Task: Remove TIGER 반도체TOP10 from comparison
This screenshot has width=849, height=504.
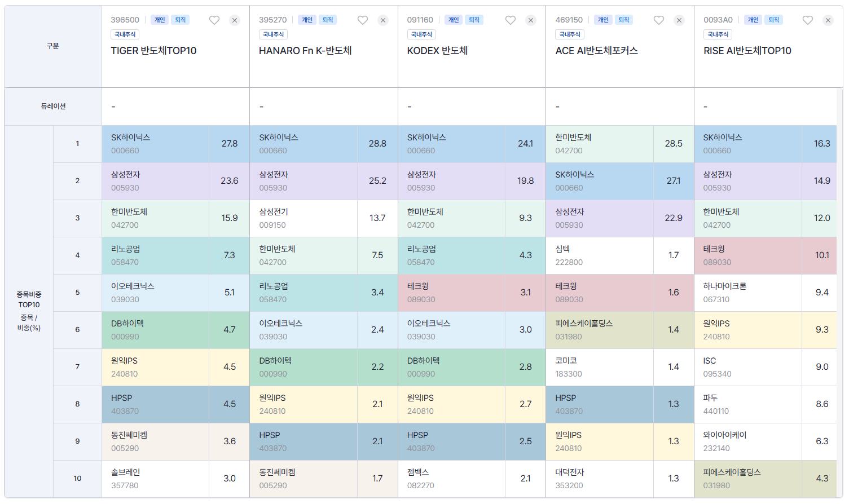Action: [235, 20]
